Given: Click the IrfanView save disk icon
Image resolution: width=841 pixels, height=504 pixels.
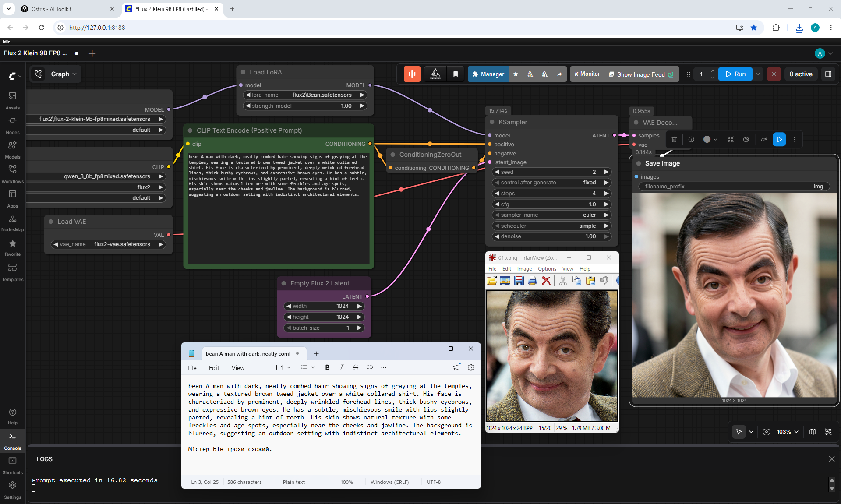Looking at the screenshot, I should [519, 281].
